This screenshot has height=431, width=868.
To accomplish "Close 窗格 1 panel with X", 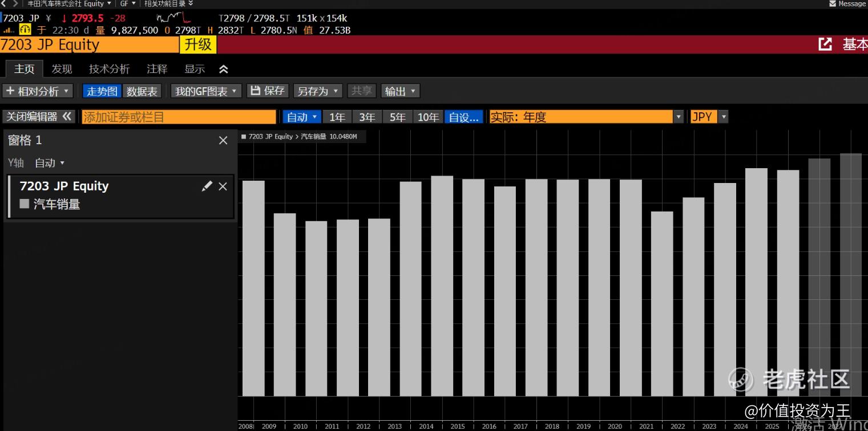I will click(223, 140).
